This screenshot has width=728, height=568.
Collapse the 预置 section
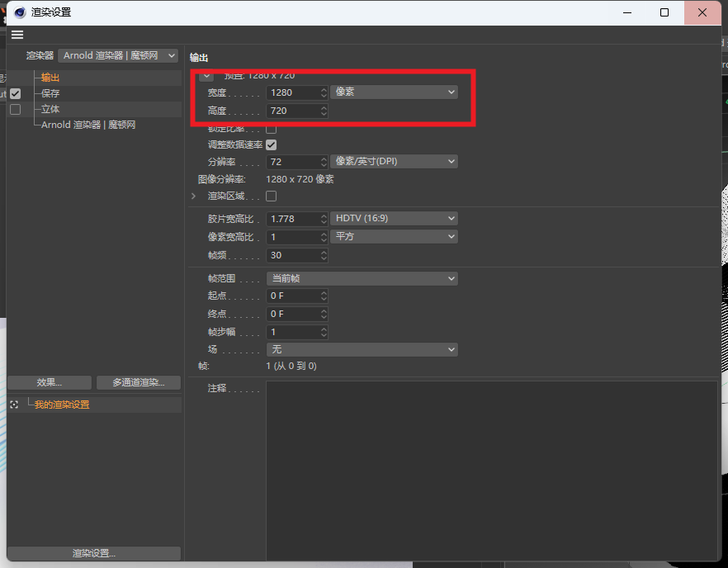pyautogui.click(x=205, y=75)
